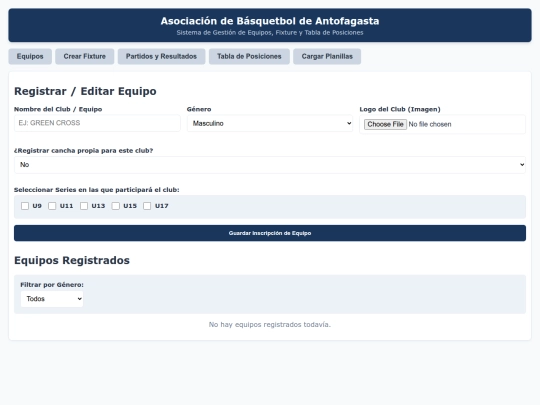Switch to the Crear Fixture tab
This screenshot has width=540, height=405.
point(84,56)
